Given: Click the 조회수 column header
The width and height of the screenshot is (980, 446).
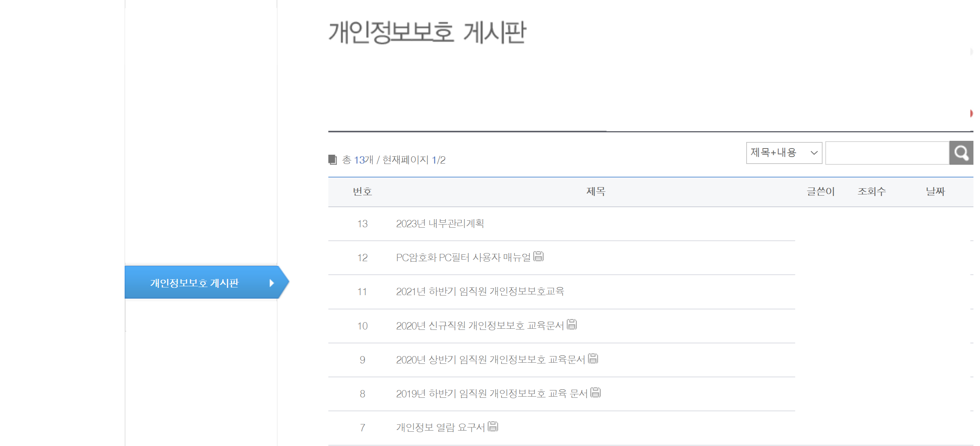Looking at the screenshot, I should click(x=871, y=191).
